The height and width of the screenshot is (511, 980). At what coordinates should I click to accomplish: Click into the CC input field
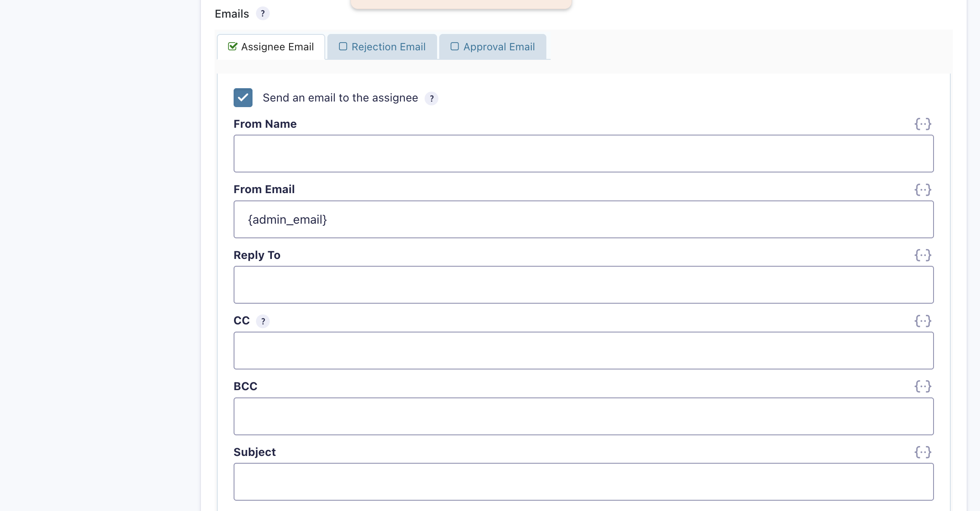[583, 351]
